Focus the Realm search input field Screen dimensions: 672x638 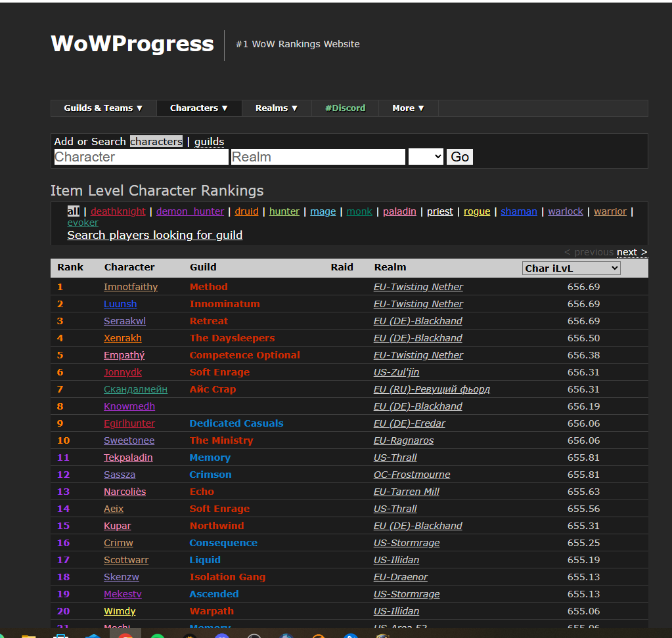click(318, 157)
